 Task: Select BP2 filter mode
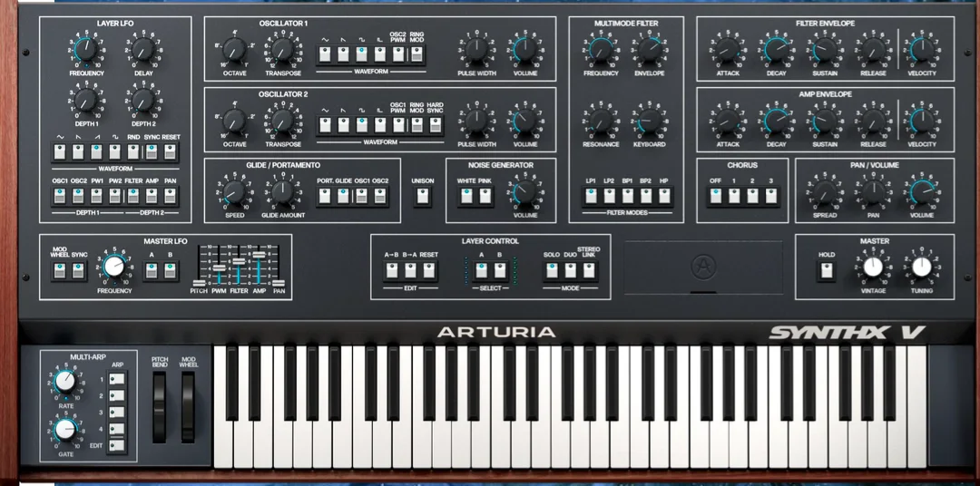646,196
